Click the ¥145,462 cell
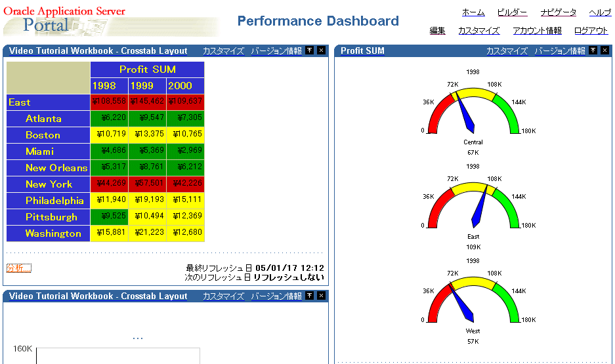Viewport: 615px width, 364px height. (147, 102)
